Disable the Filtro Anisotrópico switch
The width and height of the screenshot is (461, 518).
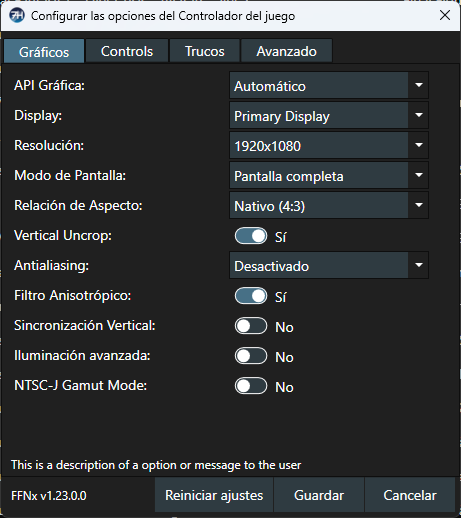tap(251, 296)
